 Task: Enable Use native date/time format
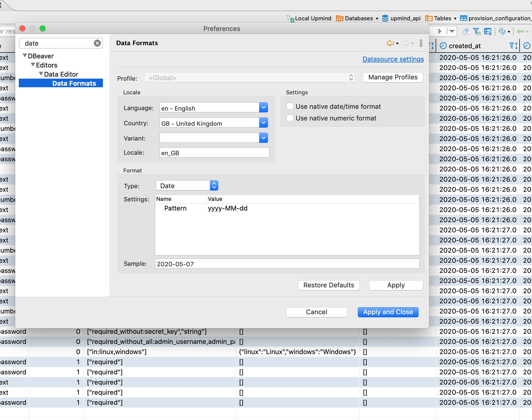tap(290, 106)
